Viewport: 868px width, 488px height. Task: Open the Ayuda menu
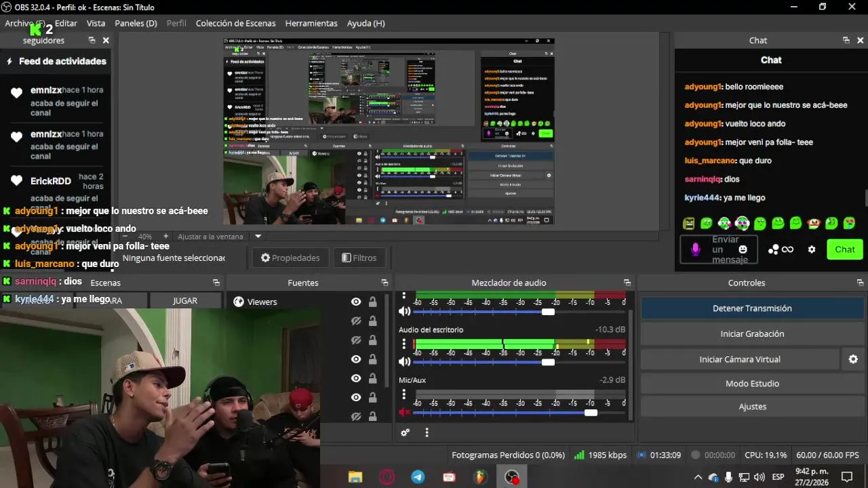(x=366, y=23)
